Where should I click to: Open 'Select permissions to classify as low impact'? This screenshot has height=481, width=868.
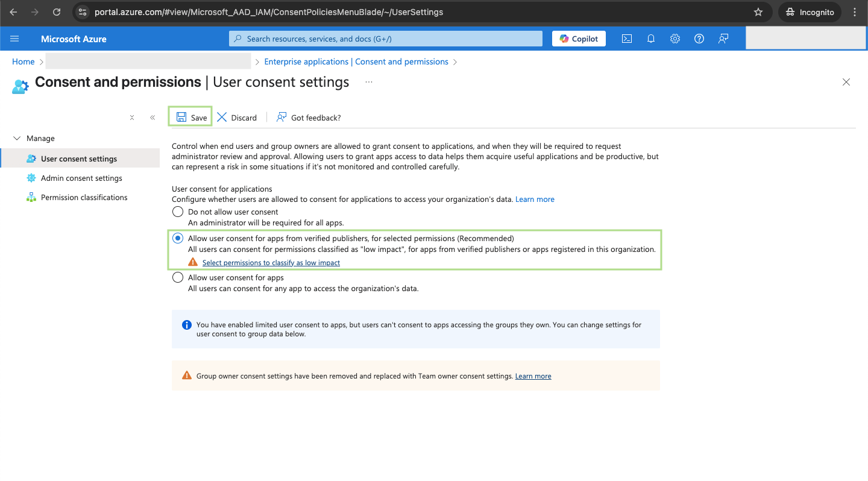(x=271, y=263)
